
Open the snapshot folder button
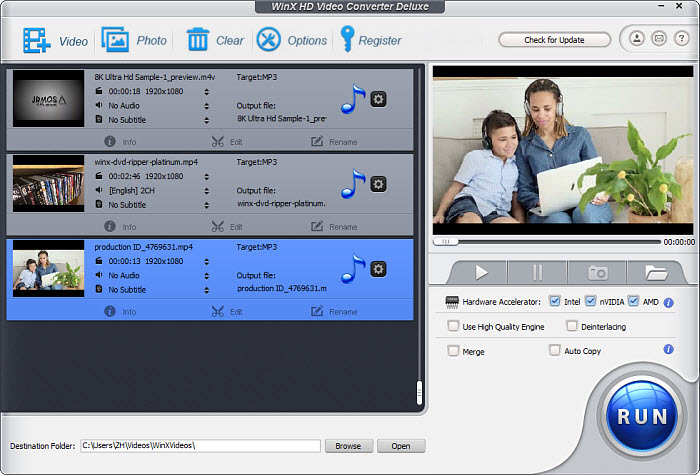655,272
